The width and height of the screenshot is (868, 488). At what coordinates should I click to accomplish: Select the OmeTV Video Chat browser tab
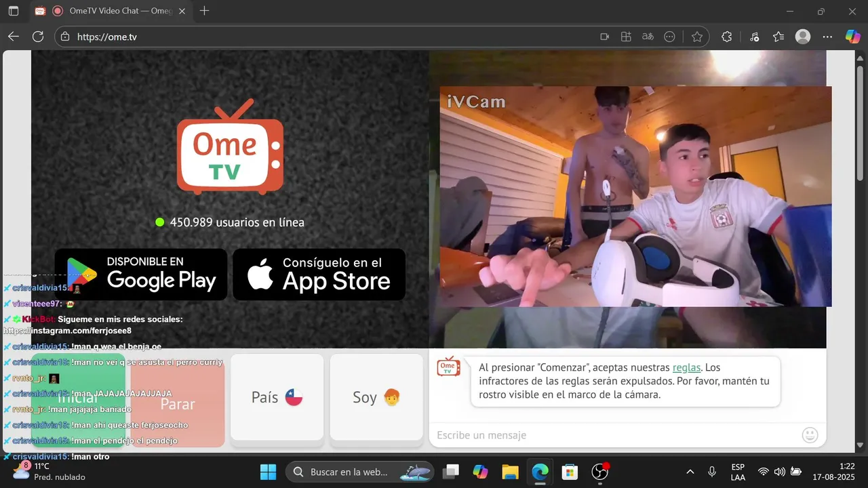tap(110, 11)
